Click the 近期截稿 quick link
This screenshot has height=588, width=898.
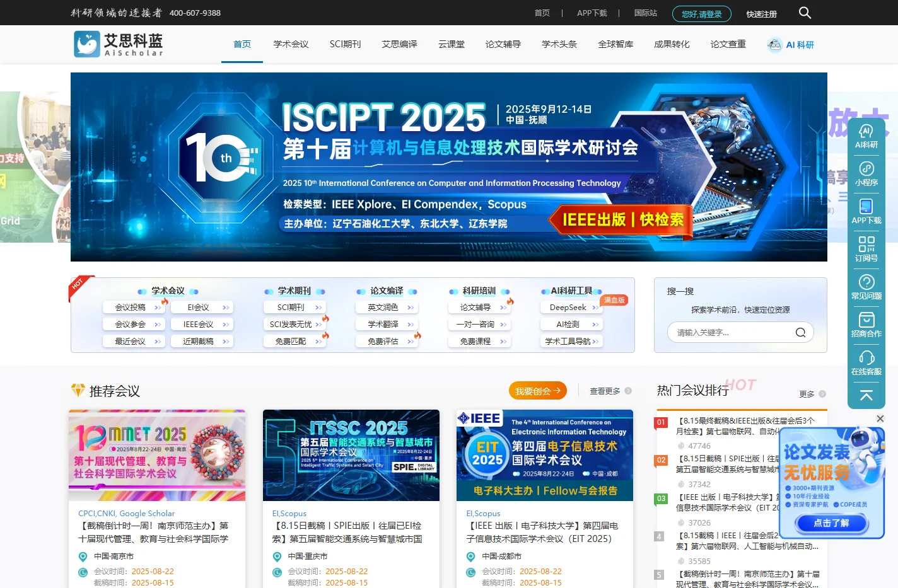click(202, 342)
